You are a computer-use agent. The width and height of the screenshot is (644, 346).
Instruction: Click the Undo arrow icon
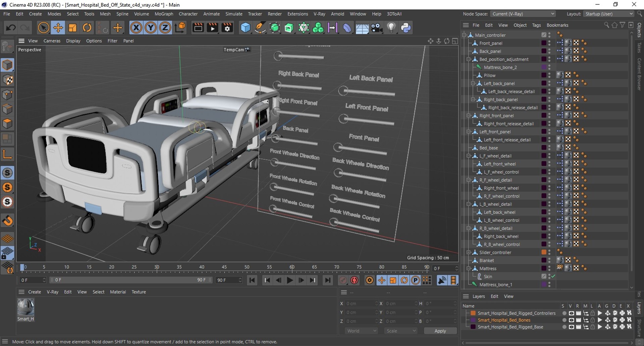coord(10,28)
